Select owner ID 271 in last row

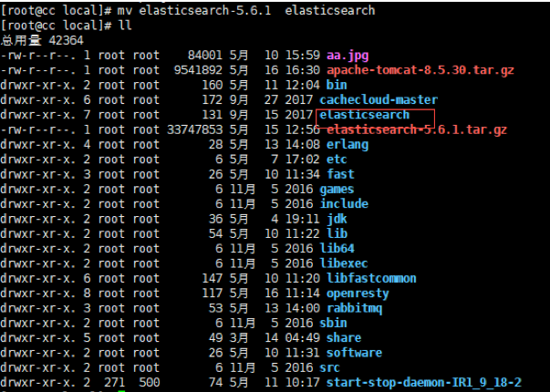coord(114,382)
